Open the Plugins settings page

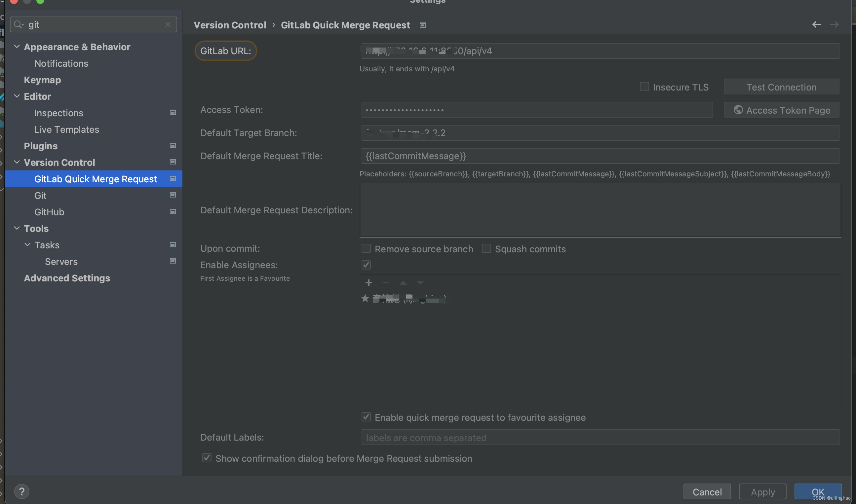pyautogui.click(x=41, y=146)
